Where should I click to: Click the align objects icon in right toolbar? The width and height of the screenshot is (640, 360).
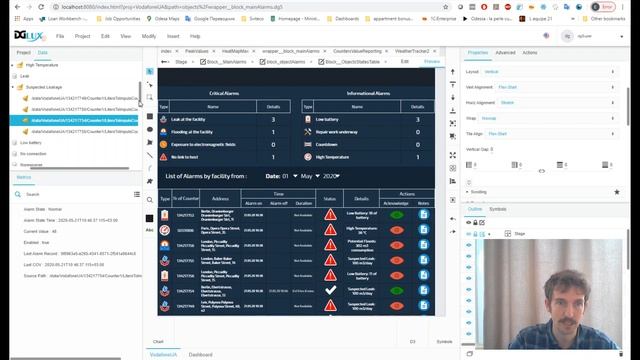[x=453, y=181]
